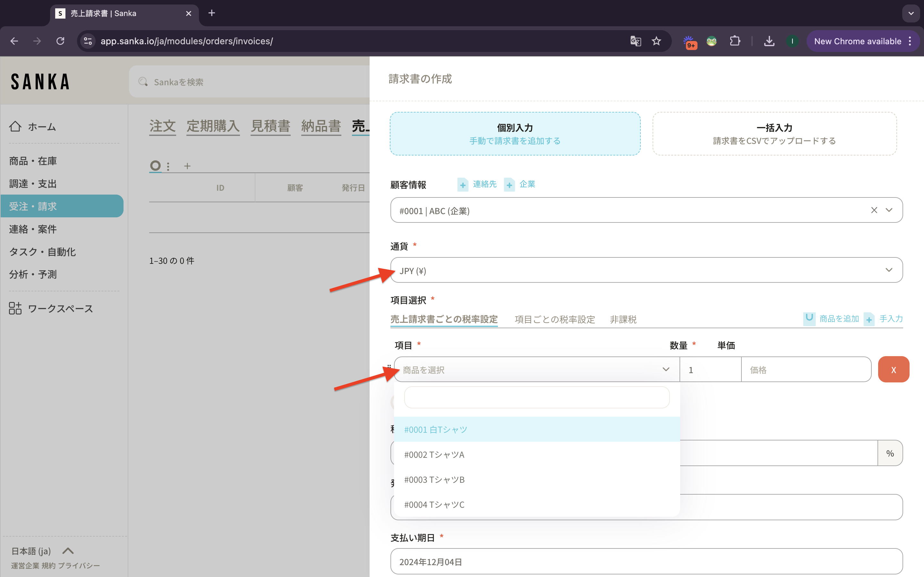Click the 単価 価格 price input field
Screen dimensions: 924x577
806,369
